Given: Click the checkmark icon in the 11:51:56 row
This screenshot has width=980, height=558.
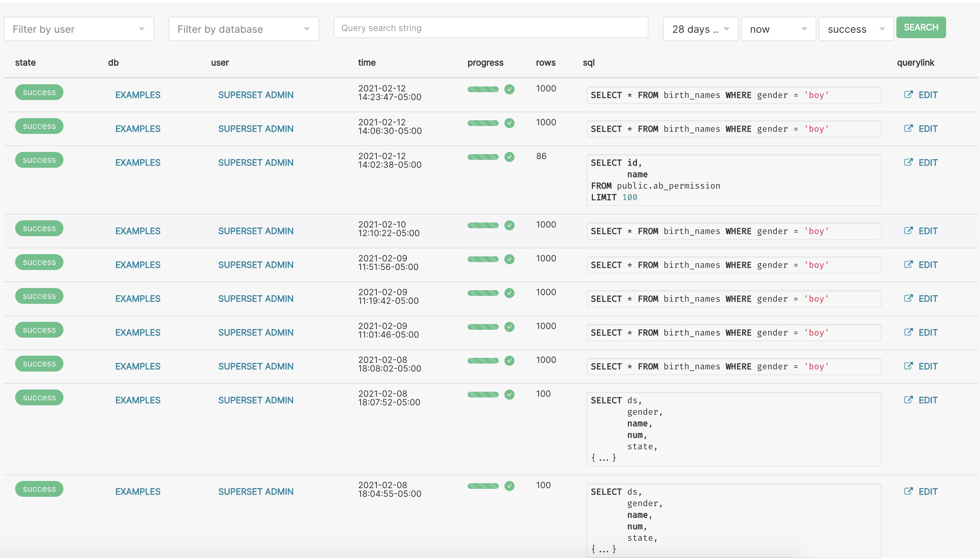Looking at the screenshot, I should 509,259.
